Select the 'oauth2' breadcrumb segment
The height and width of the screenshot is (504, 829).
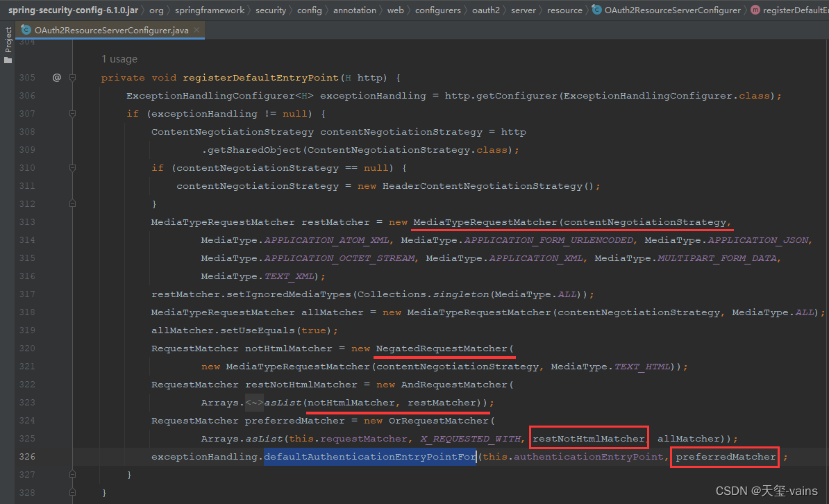click(x=486, y=10)
